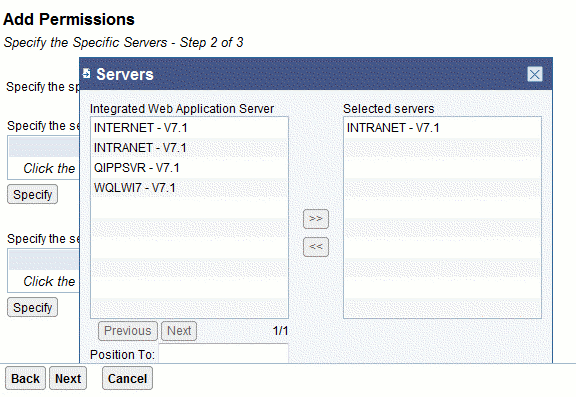Select INTRANET - V7.1 in available servers
Viewport: 576px width, 397px height.
coord(189,148)
